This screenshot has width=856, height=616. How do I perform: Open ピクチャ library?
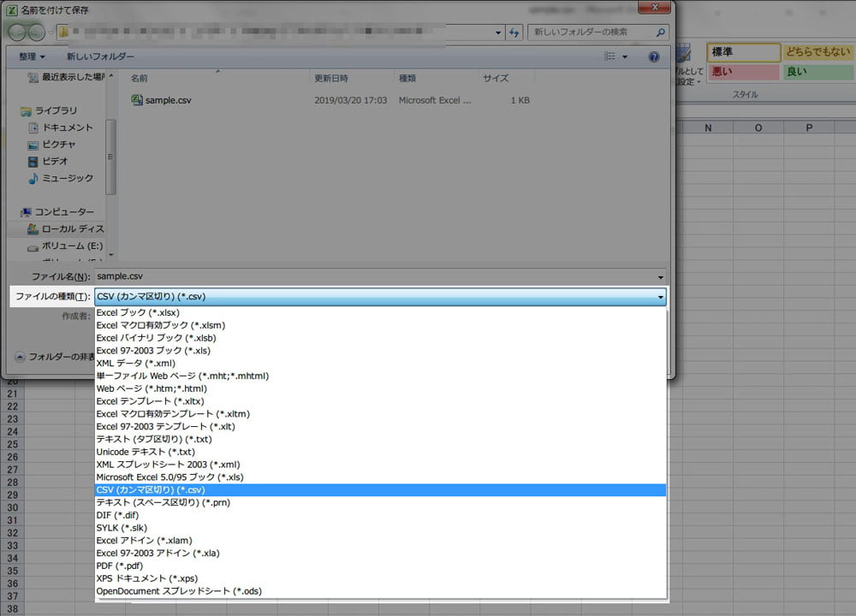pyautogui.click(x=52, y=145)
